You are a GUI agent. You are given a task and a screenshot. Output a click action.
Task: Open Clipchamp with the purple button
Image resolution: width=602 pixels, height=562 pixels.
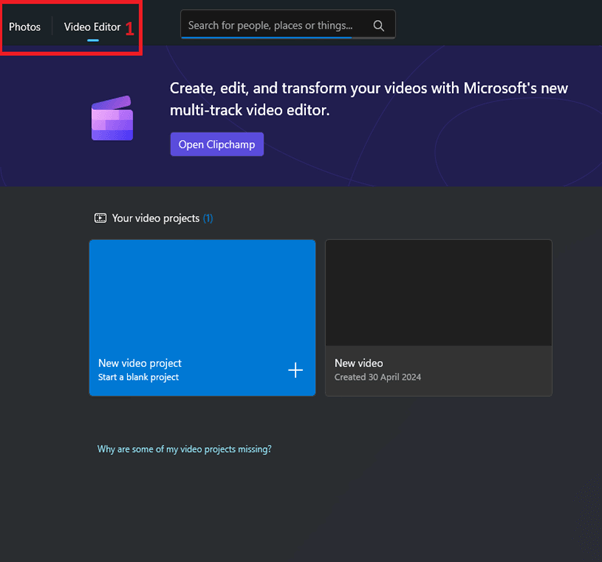[217, 144]
